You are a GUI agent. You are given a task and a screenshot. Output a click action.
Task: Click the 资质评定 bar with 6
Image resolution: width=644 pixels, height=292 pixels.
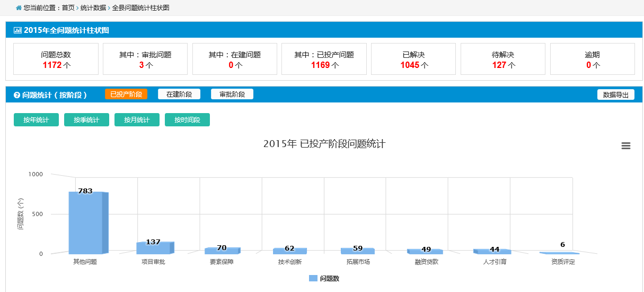560,253
